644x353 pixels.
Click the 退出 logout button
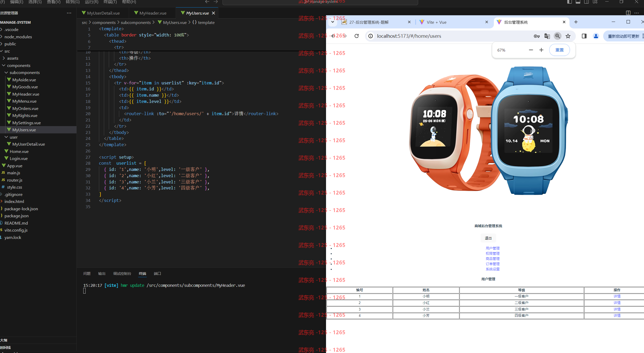click(x=488, y=238)
